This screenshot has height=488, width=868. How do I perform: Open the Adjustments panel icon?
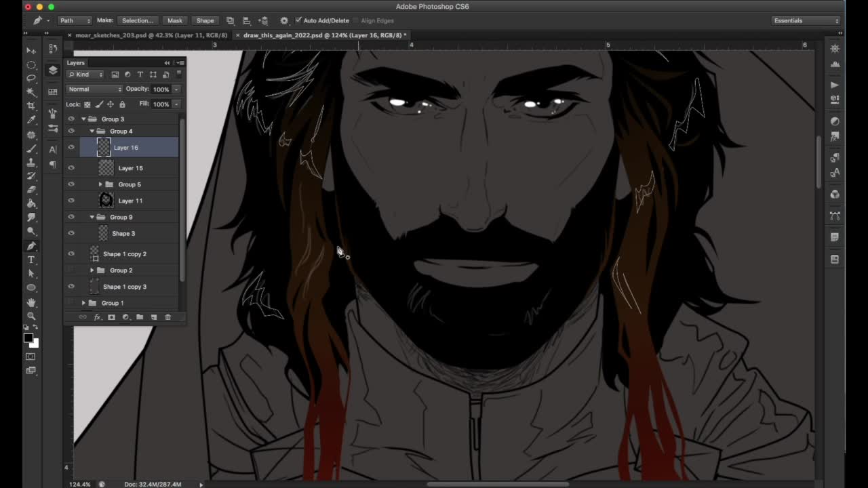835,121
